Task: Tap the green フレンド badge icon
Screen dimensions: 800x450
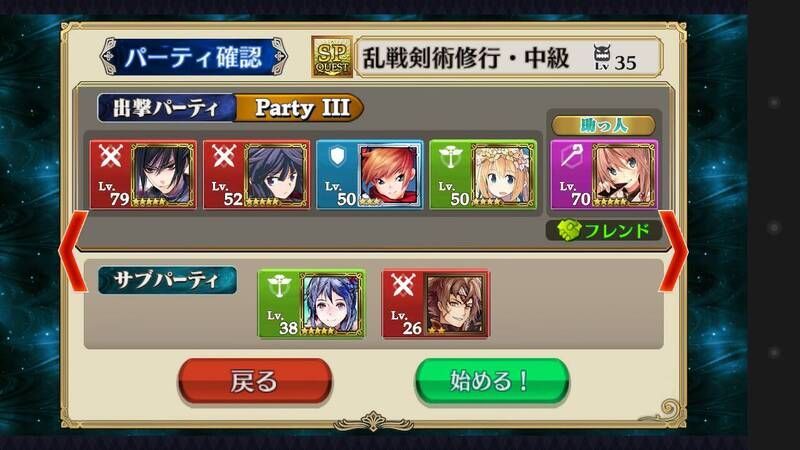Action: [567, 231]
